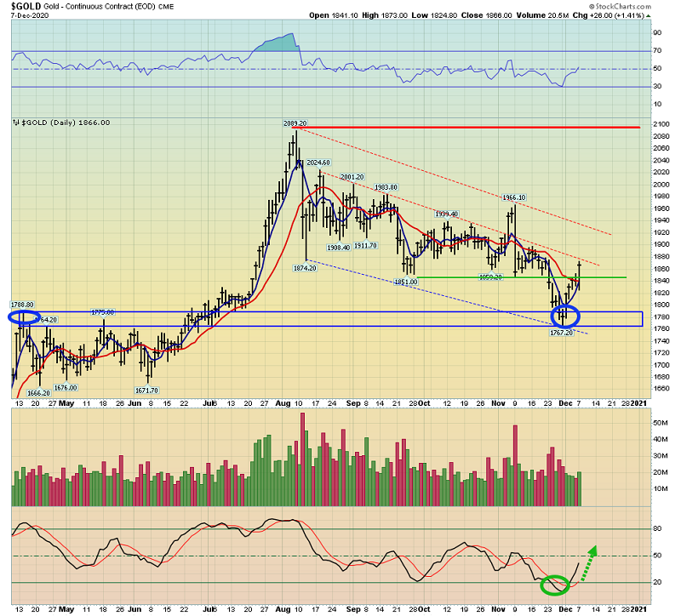
Task: Click the 2001.20 price label
Action: coord(352,177)
